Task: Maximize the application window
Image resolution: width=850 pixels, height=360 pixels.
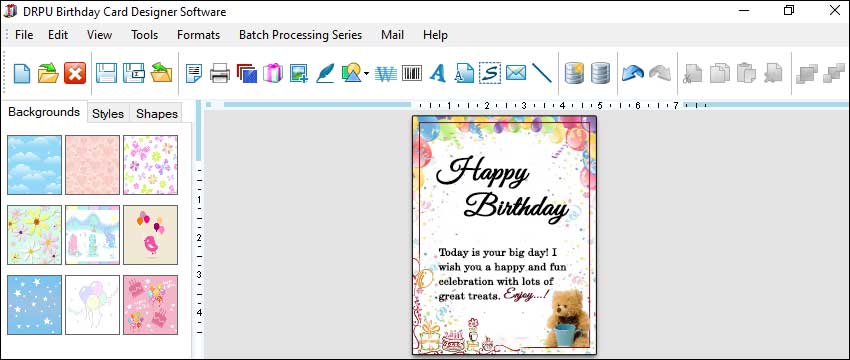Action: click(789, 10)
